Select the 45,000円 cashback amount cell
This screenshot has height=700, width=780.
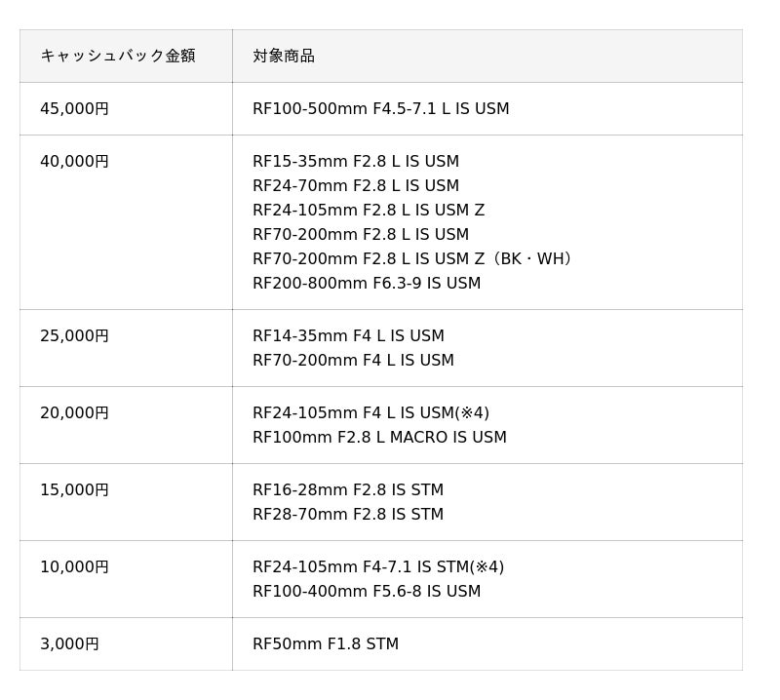click(75, 109)
